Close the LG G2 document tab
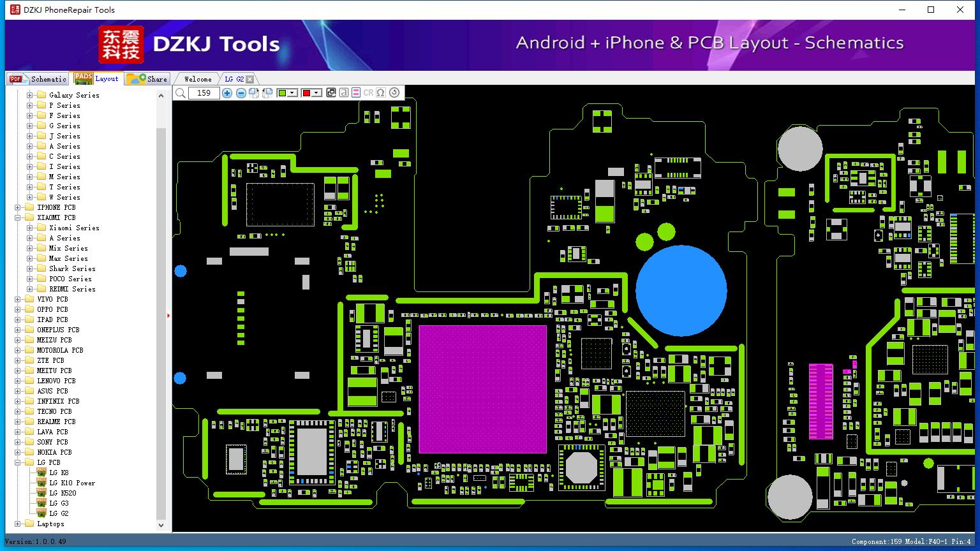 click(x=250, y=79)
